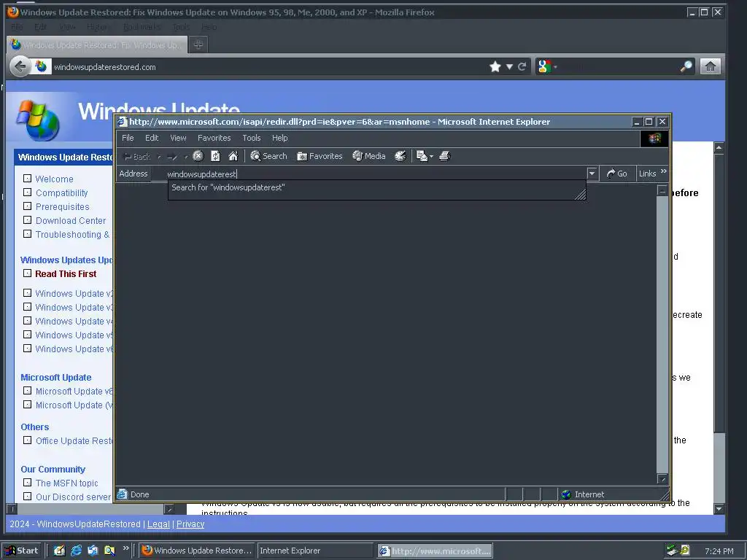Go to Home page in Internet Explorer

click(233, 156)
